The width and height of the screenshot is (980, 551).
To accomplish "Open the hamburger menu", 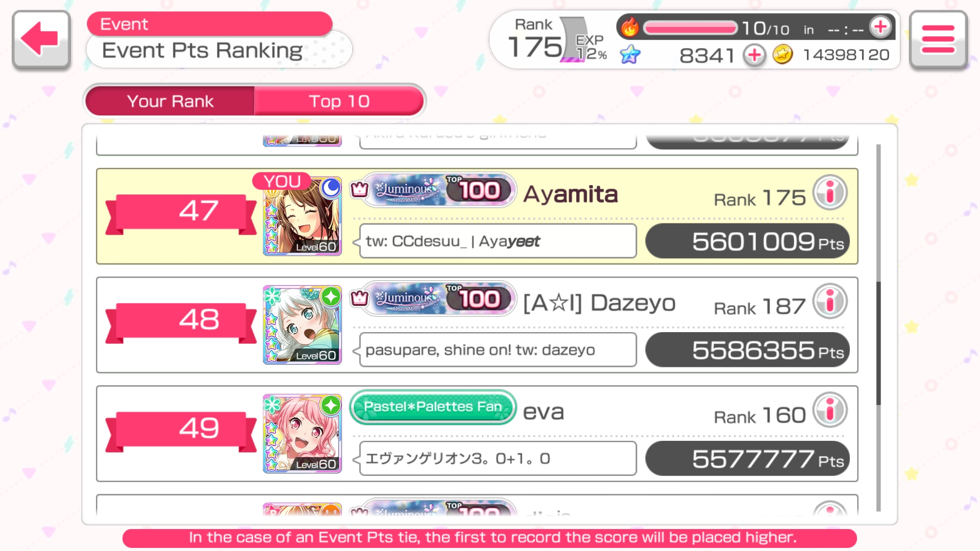I will 938,39.
